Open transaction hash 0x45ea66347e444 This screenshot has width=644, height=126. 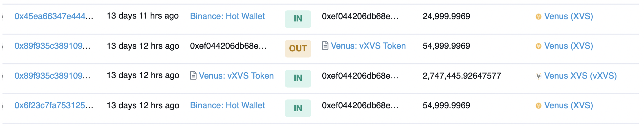tap(54, 16)
